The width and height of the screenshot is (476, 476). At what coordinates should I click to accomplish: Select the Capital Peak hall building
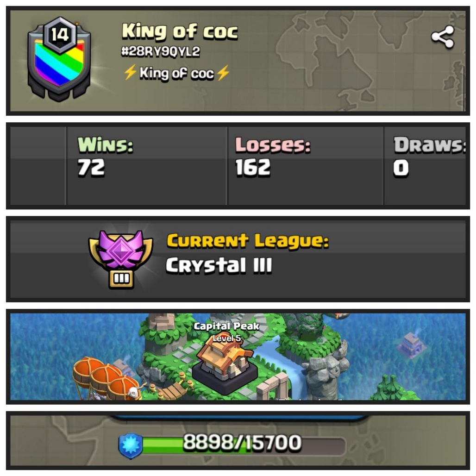click(225, 364)
